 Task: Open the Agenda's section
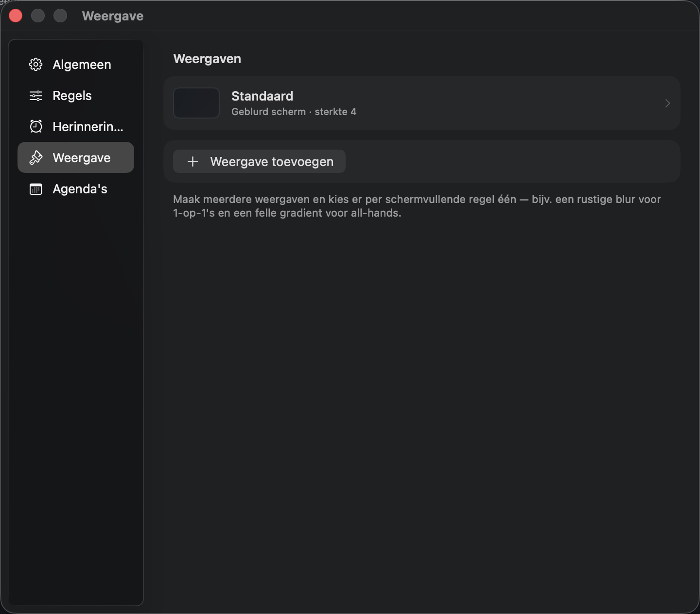[76, 189]
